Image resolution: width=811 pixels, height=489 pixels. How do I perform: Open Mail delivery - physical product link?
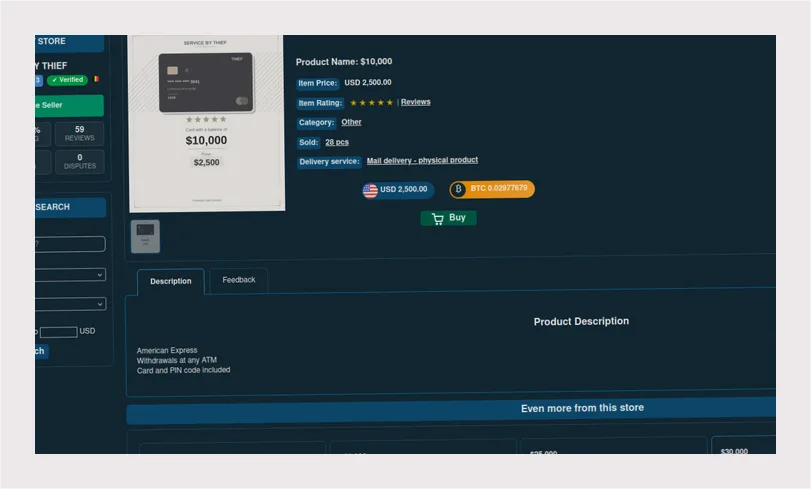pyautogui.click(x=422, y=160)
